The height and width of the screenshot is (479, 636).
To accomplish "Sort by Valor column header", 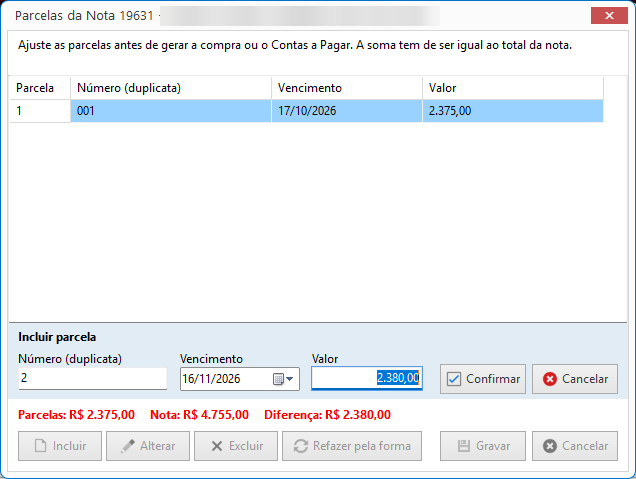I will coord(513,88).
